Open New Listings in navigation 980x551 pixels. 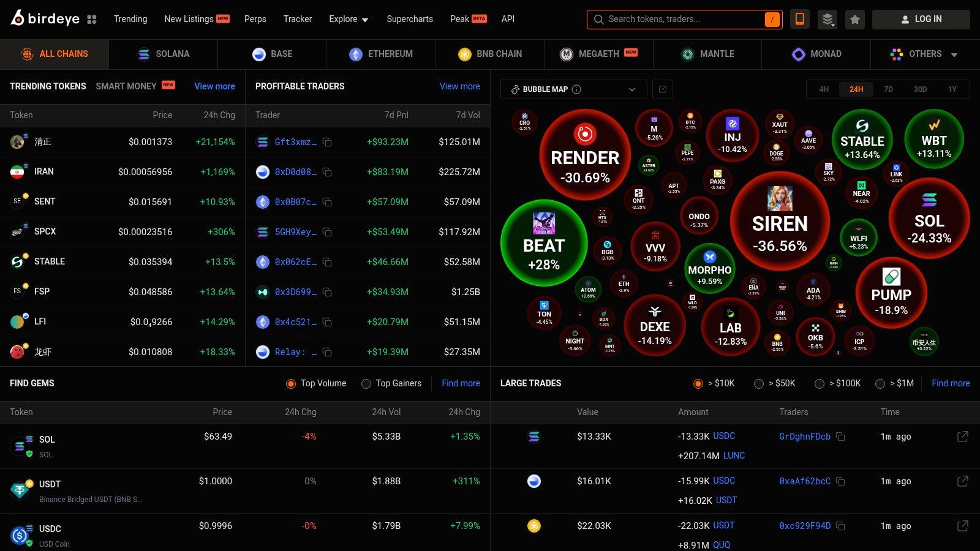click(x=197, y=19)
